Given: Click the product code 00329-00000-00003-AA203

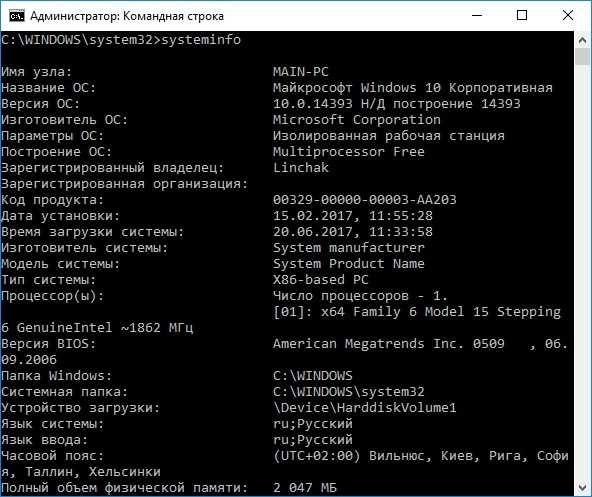Looking at the screenshot, I should [364, 199].
